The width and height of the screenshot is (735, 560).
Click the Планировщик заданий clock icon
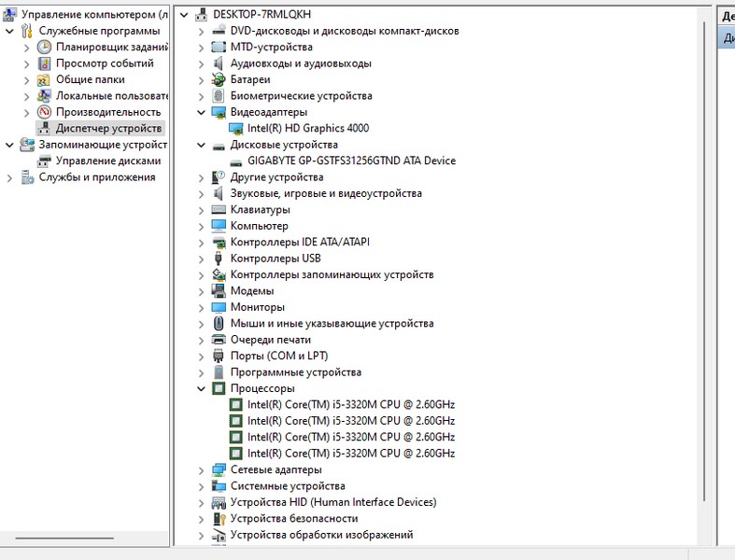(44, 48)
